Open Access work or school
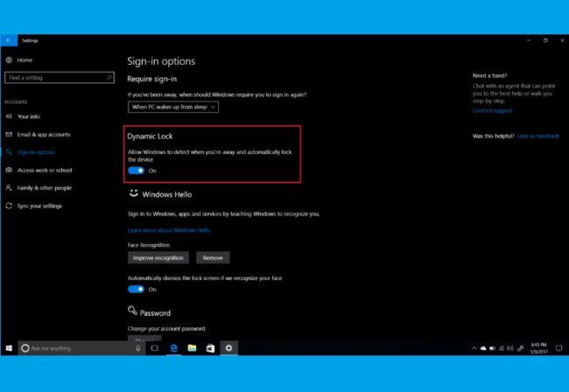 click(45, 170)
